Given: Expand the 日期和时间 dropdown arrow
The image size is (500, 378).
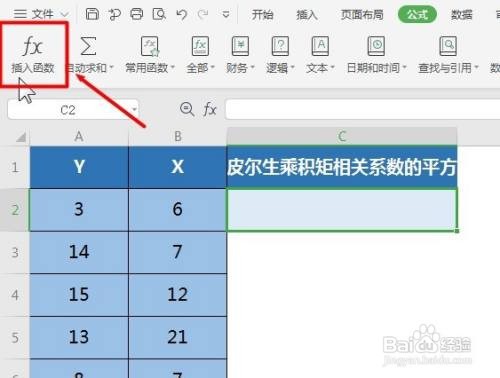Looking at the screenshot, I should [404, 67].
